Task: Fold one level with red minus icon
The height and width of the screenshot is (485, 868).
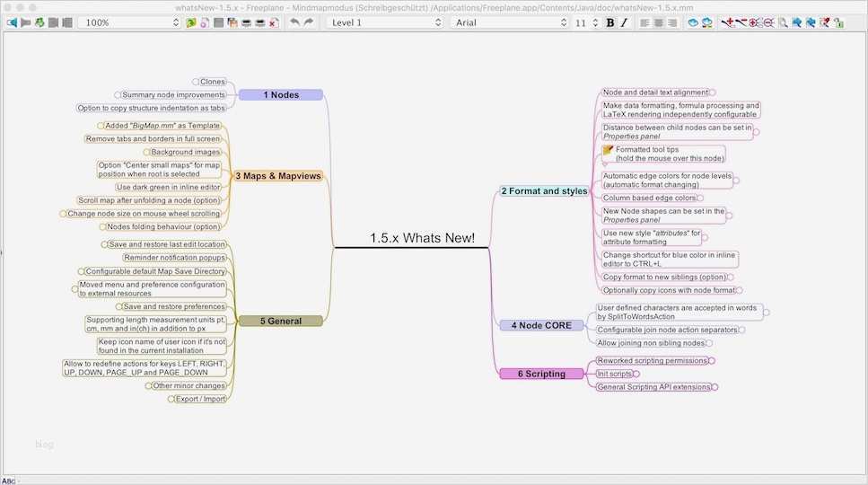Action: point(741,22)
